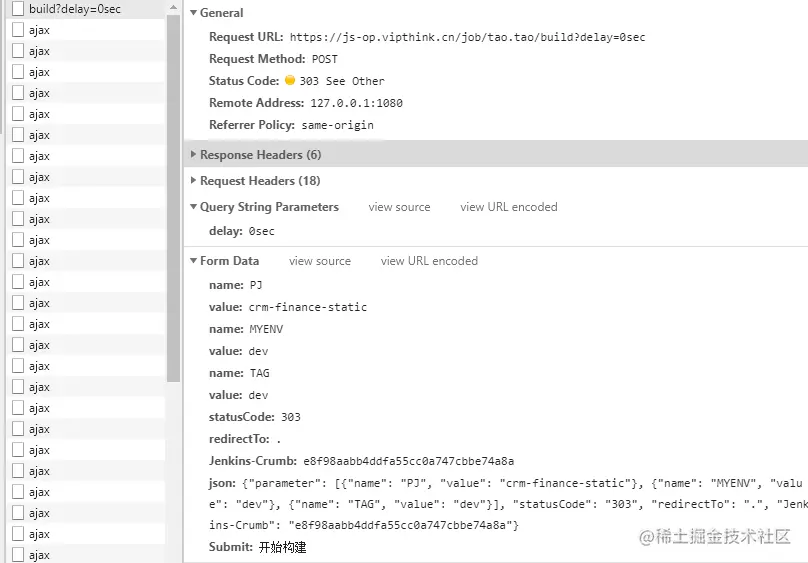The height and width of the screenshot is (563, 808).
Task: Click the request list scrollbar thumb
Action: [174, 198]
